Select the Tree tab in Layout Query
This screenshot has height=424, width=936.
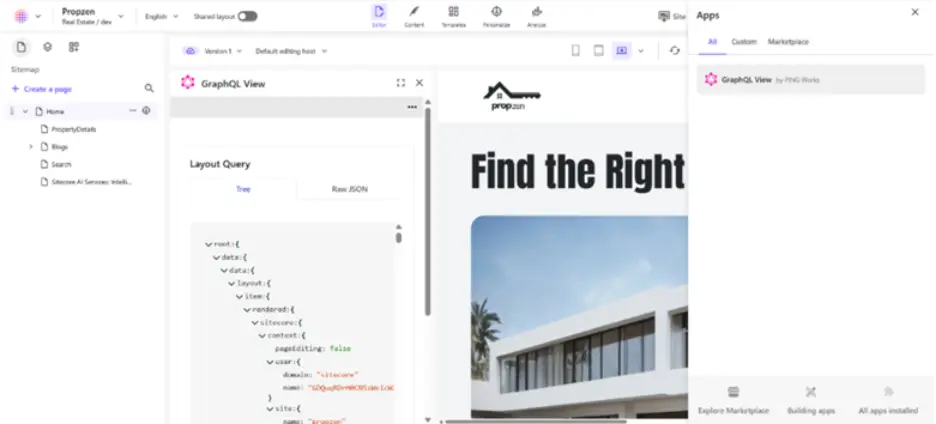(243, 189)
